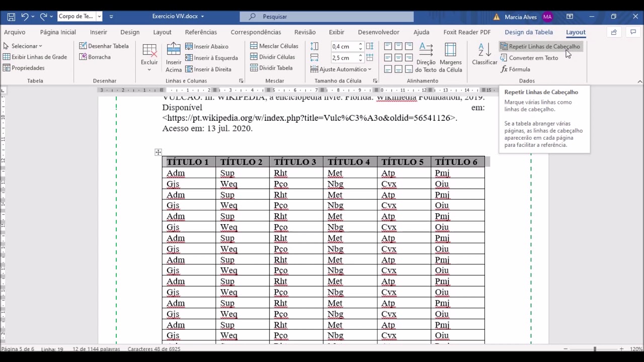Undo the last action
644x362 pixels.
(25, 17)
